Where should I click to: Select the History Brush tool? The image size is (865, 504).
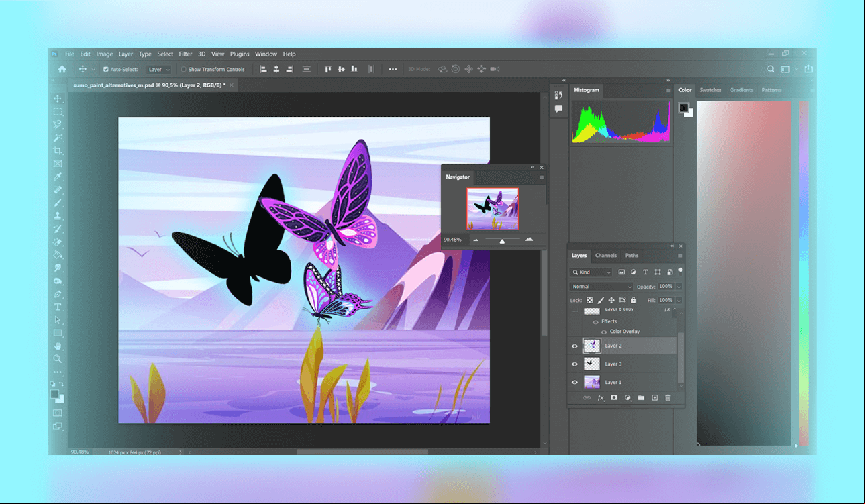(58, 229)
